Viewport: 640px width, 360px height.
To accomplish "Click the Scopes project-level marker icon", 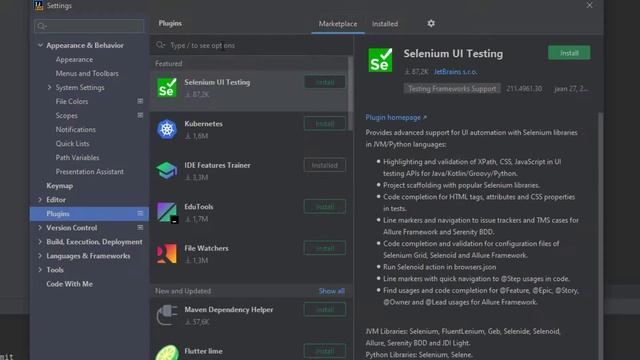I will 140,116.
